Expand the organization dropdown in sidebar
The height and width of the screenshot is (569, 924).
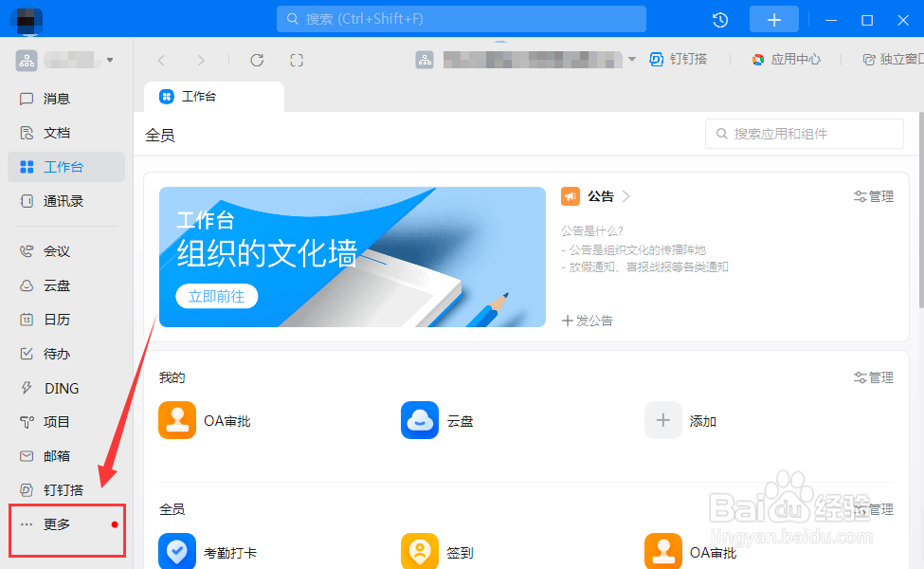point(110,60)
